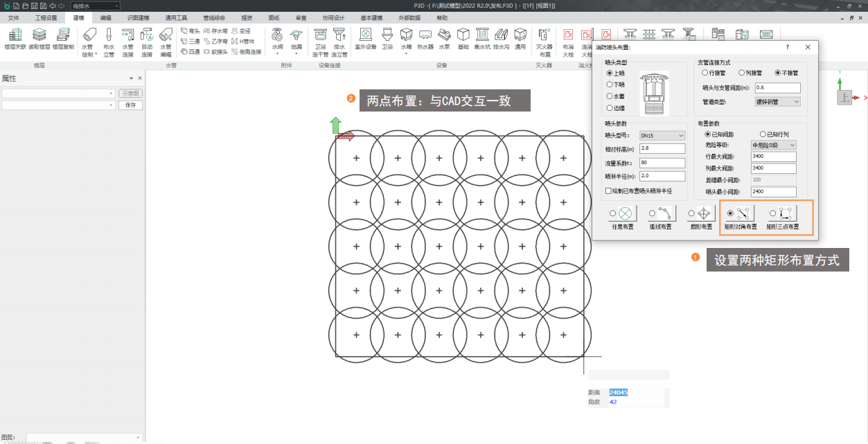Click the 保存 button in properties panel
The width and height of the screenshot is (868, 444).
tap(130, 105)
